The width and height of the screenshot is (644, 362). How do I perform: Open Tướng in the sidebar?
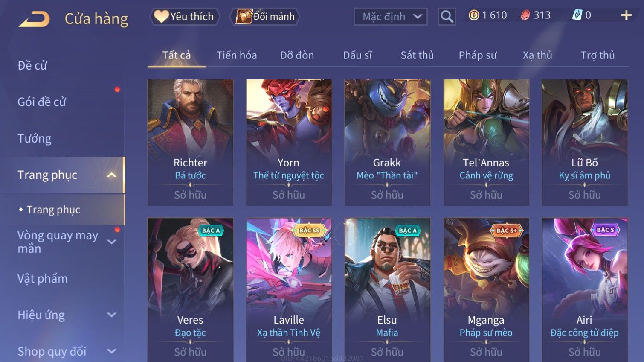35,139
